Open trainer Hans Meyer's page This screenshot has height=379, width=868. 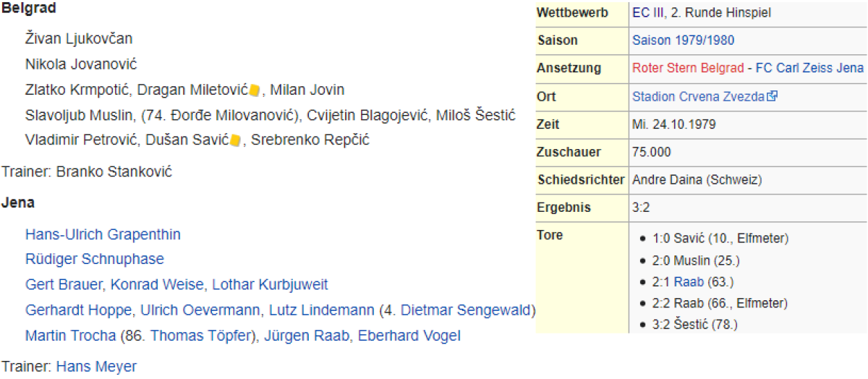pos(96,366)
